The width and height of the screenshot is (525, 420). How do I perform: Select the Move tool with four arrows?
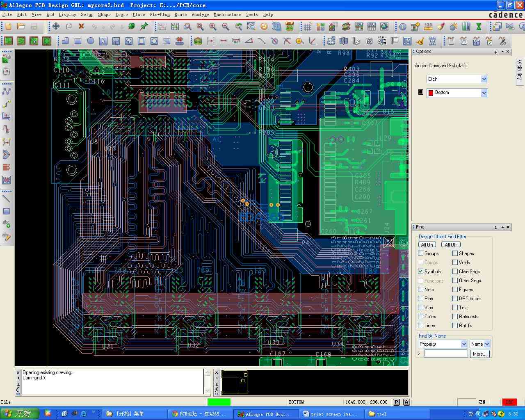(x=56, y=27)
